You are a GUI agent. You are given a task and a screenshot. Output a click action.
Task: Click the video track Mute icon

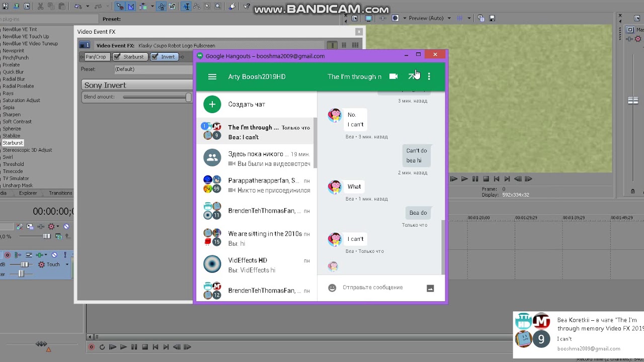click(x=66, y=226)
